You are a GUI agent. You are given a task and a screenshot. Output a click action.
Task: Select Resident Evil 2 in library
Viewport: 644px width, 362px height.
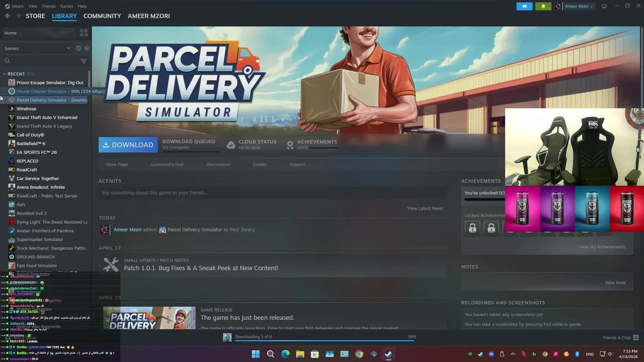click(32, 213)
